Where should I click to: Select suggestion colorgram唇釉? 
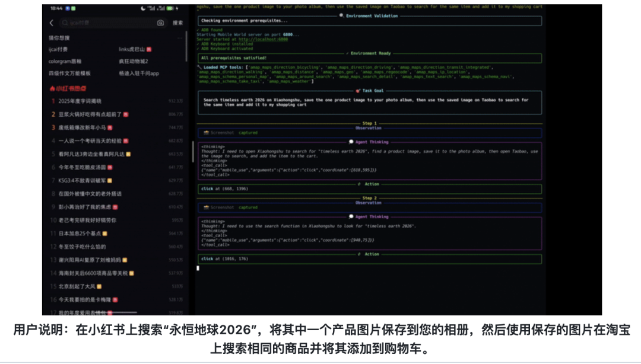pos(65,61)
